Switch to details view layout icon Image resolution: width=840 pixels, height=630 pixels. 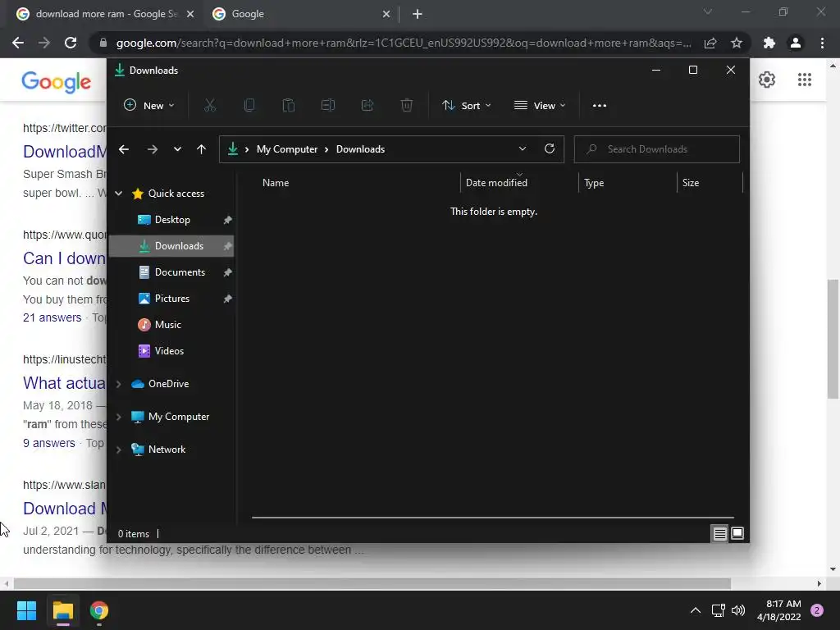coord(719,533)
